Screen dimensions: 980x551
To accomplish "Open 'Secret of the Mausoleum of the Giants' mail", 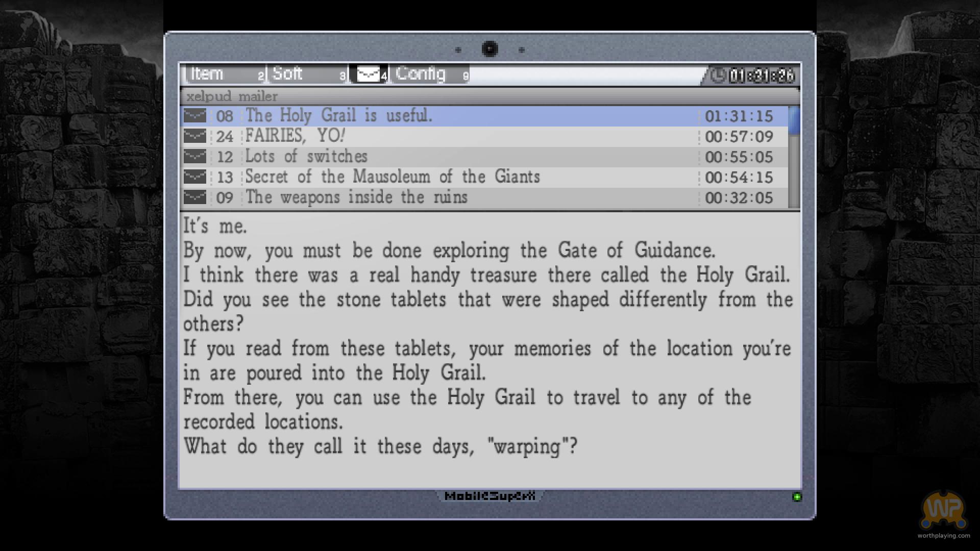I will [x=392, y=177].
